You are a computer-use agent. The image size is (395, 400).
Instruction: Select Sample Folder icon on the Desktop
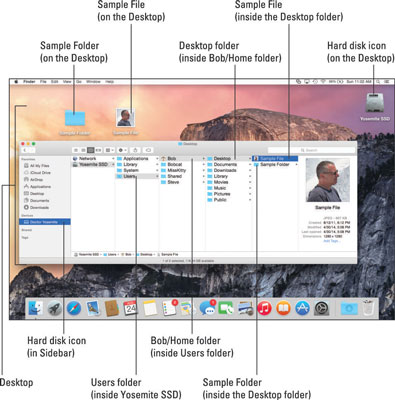[x=75, y=118]
